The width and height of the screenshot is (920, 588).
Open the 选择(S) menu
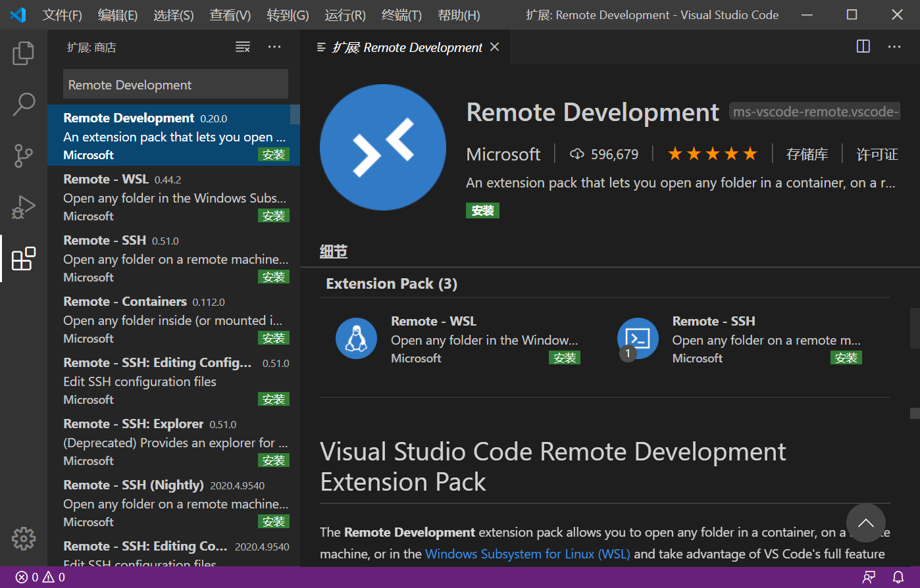tap(174, 15)
